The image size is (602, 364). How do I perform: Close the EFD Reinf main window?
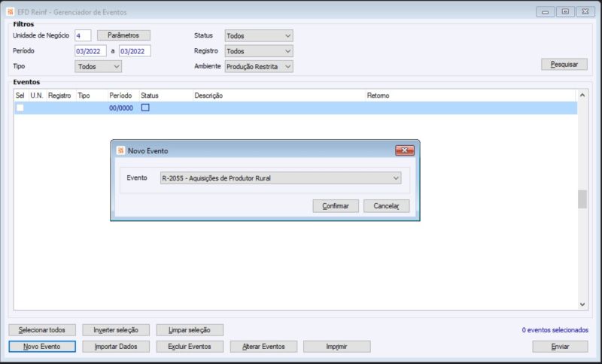click(x=585, y=12)
